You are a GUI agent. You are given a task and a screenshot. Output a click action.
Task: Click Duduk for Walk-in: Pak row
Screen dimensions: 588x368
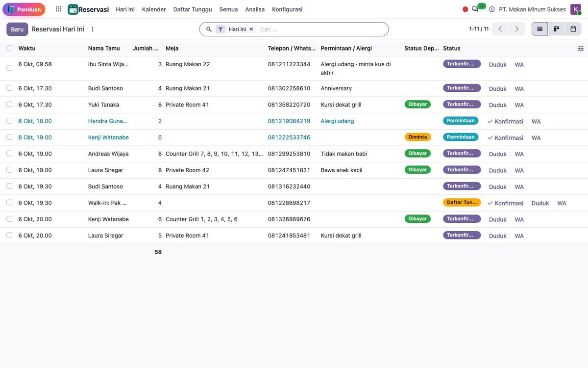[540, 203]
